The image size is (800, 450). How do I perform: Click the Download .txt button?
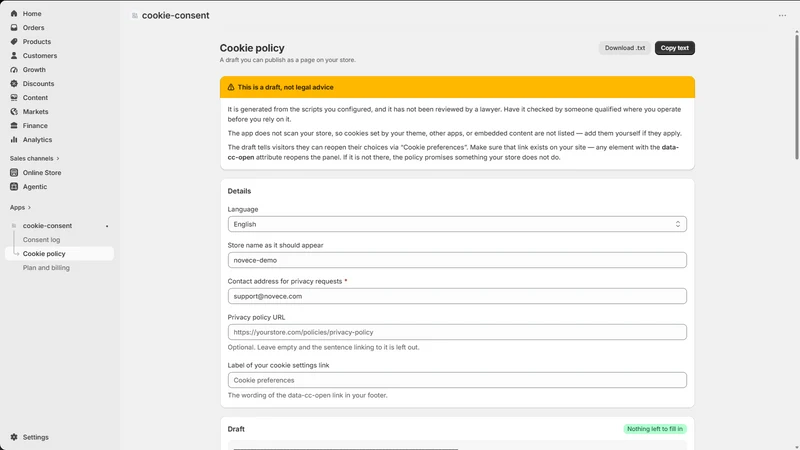[x=624, y=48]
